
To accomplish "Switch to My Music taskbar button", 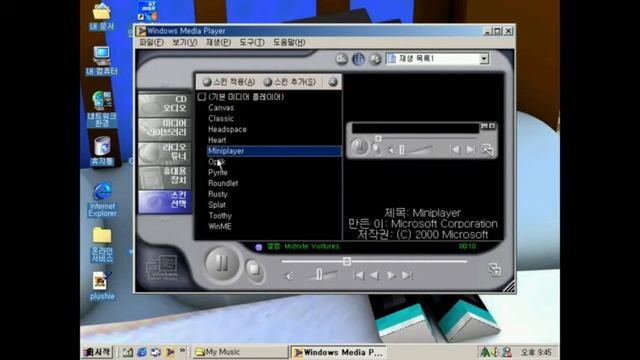I will click(240, 352).
